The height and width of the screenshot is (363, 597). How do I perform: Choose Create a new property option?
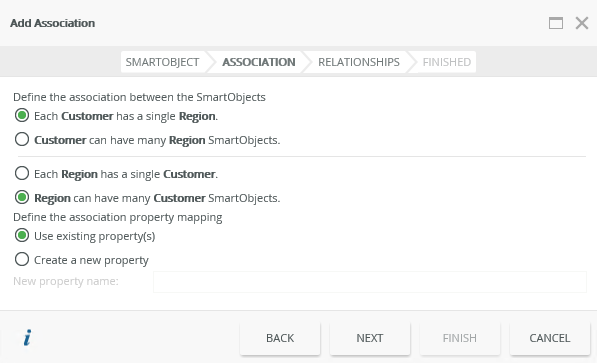(22, 259)
